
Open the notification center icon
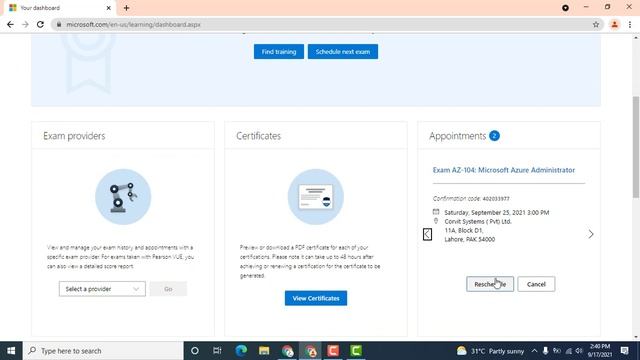pyautogui.click(x=624, y=351)
